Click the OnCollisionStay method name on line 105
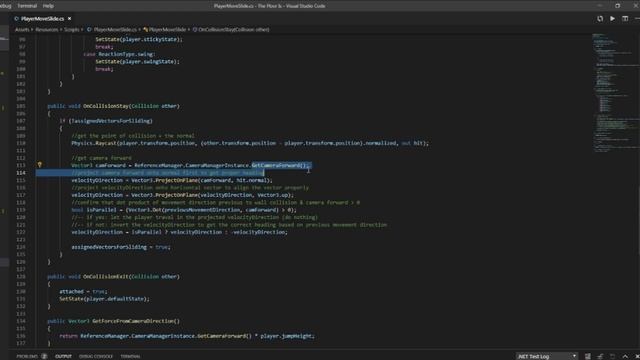The width and height of the screenshot is (640, 360). (x=106, y=106)
